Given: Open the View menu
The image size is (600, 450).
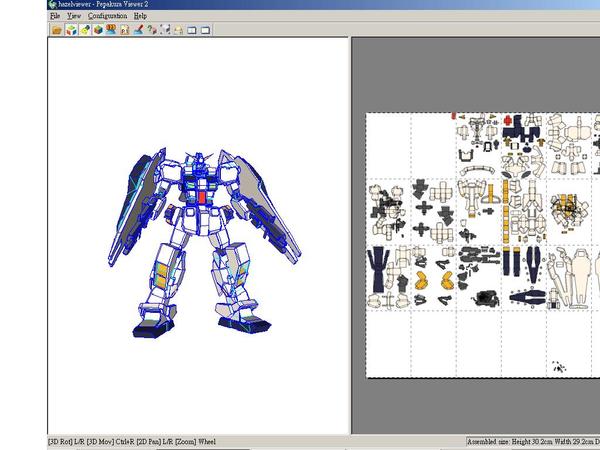Looking at the screenshot, I should coord(74,16).
